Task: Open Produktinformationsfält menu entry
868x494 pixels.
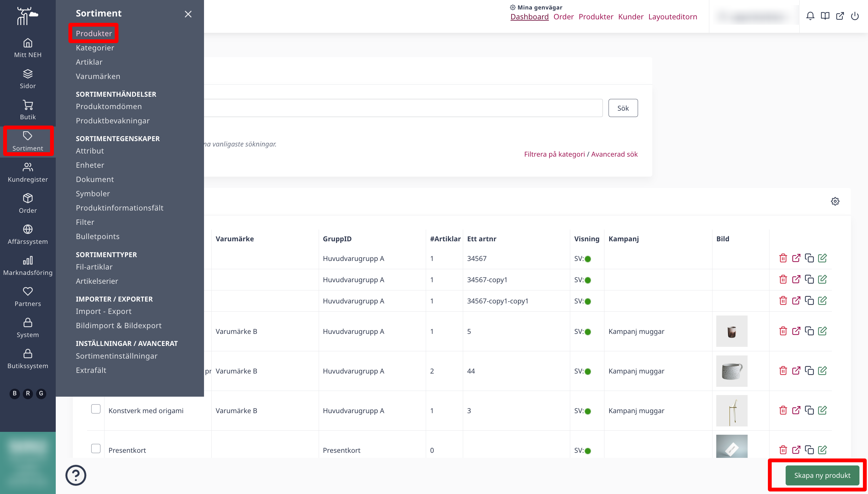Action: click(x=119, y=208)
